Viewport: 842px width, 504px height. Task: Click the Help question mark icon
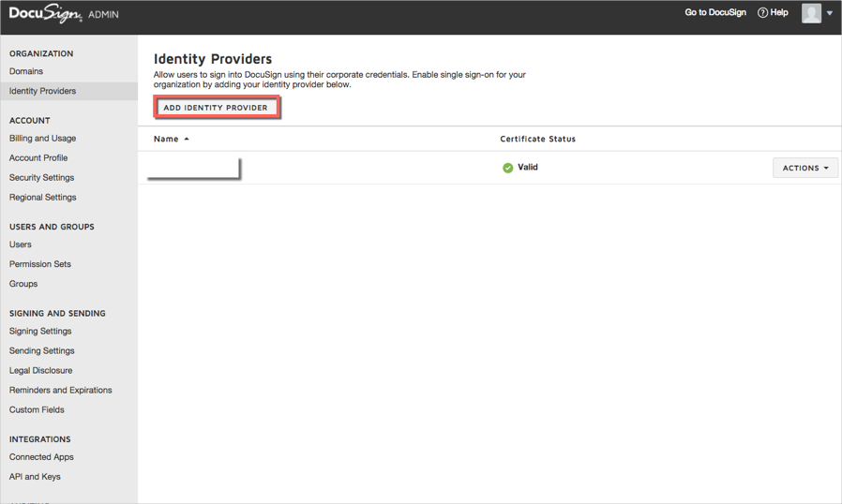[x=762, y=13]
